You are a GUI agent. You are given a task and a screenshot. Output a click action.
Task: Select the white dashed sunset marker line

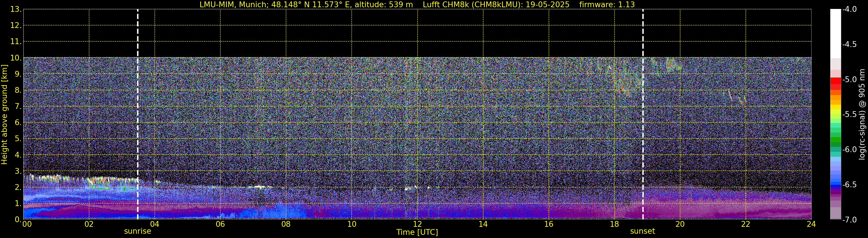pos(643,114)
